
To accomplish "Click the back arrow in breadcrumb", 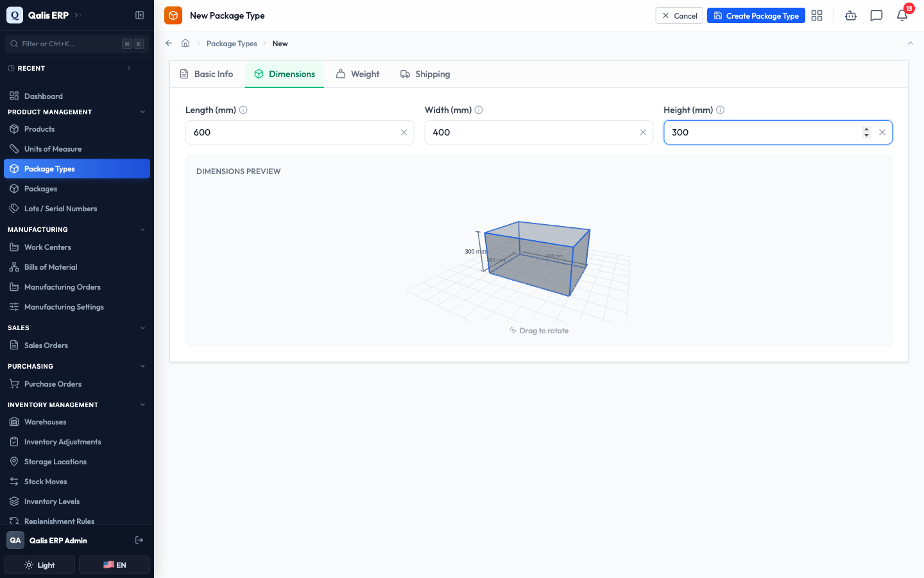I will (x=169, y=43).
